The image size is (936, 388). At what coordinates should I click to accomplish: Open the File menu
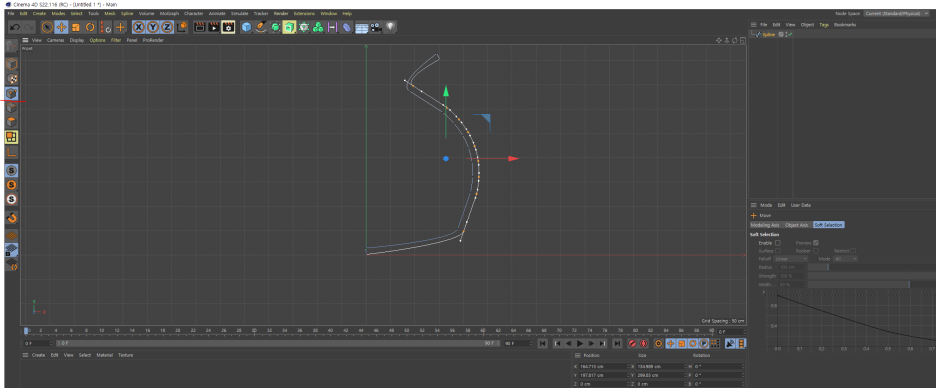pos(11,13)
